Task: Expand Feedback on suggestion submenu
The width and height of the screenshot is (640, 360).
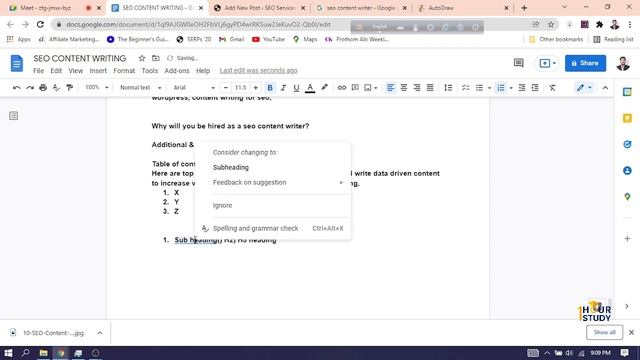Action: click(x=273, y=182)
